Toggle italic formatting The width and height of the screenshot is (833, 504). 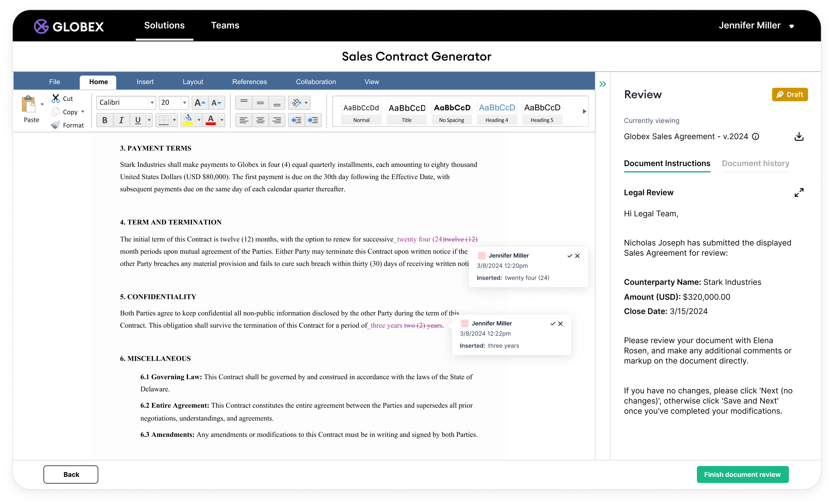(x=121, y=120)
